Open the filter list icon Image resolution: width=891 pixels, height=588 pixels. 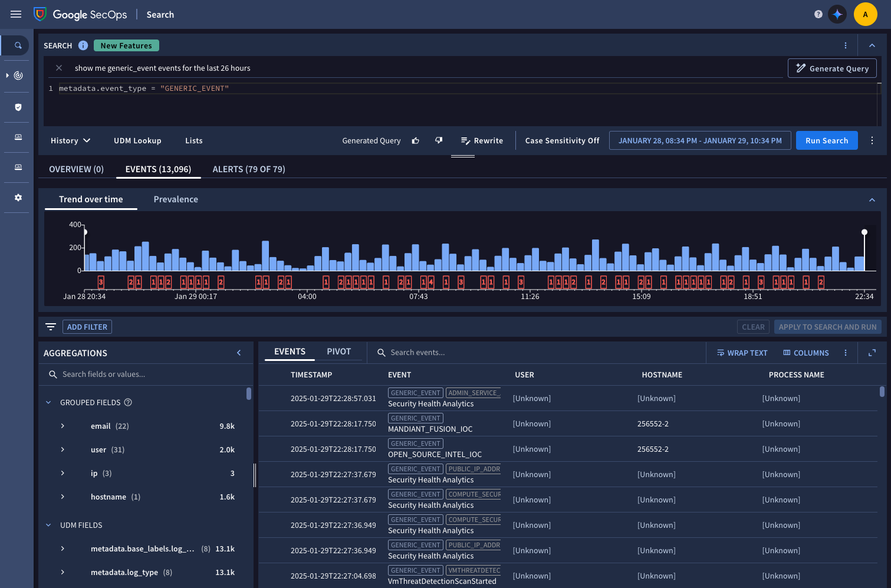(51, 327)
